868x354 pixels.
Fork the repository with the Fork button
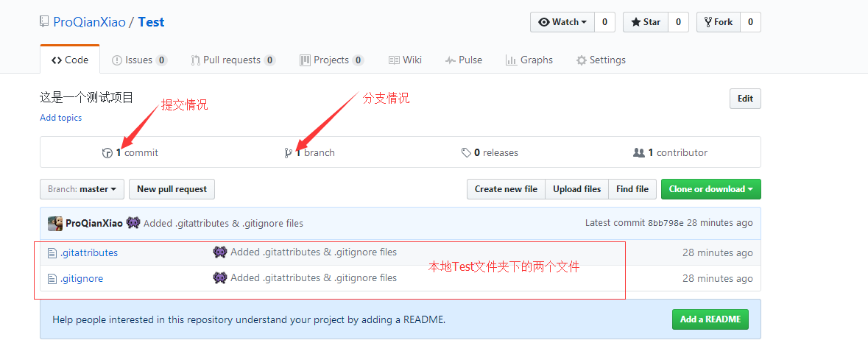(719, 22)
